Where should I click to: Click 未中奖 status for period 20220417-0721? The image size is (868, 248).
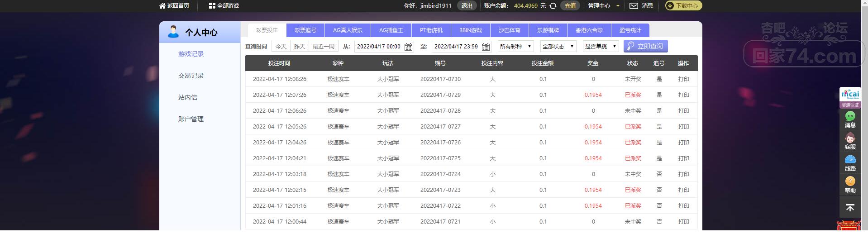point(633,222)
